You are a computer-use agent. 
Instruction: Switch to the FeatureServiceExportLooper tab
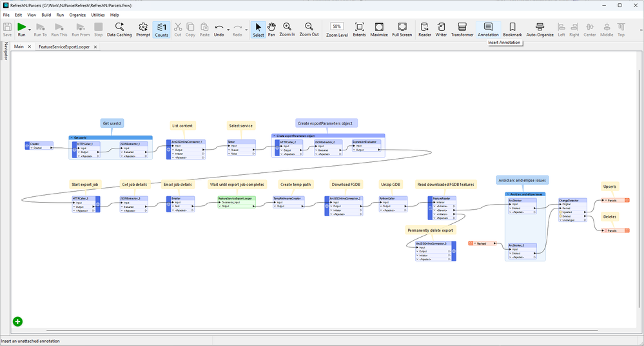pyautogui.click(x=64, y=47)
